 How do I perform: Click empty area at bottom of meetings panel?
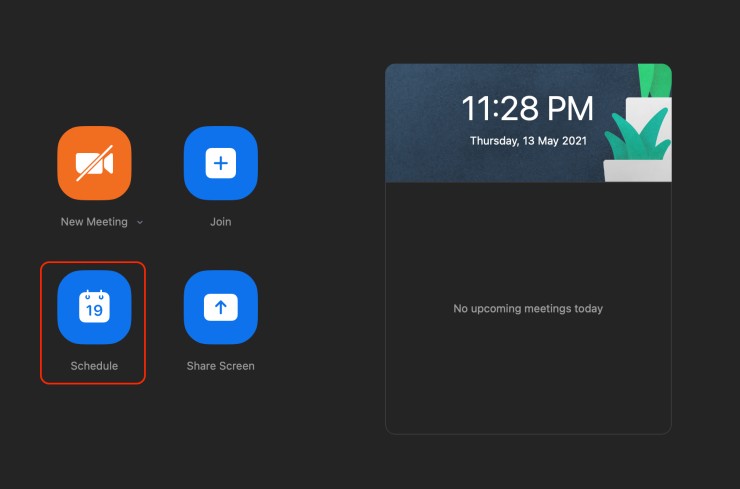pos(528,405)
